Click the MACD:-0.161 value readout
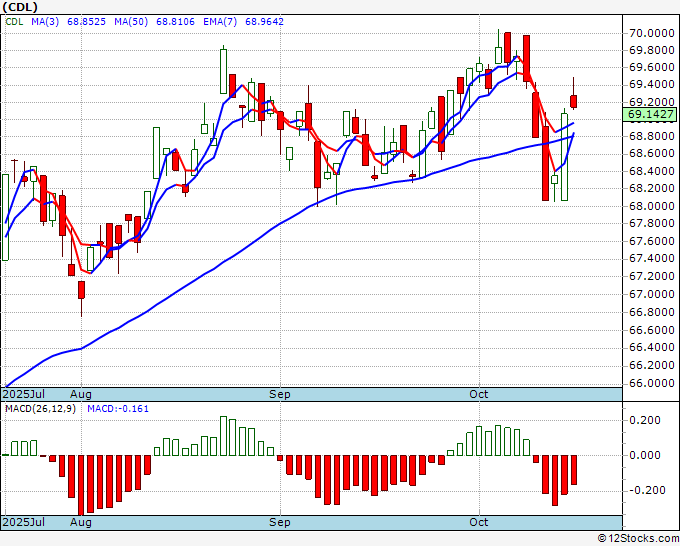This screenshot has height=546, width=680. pos(118,409)
